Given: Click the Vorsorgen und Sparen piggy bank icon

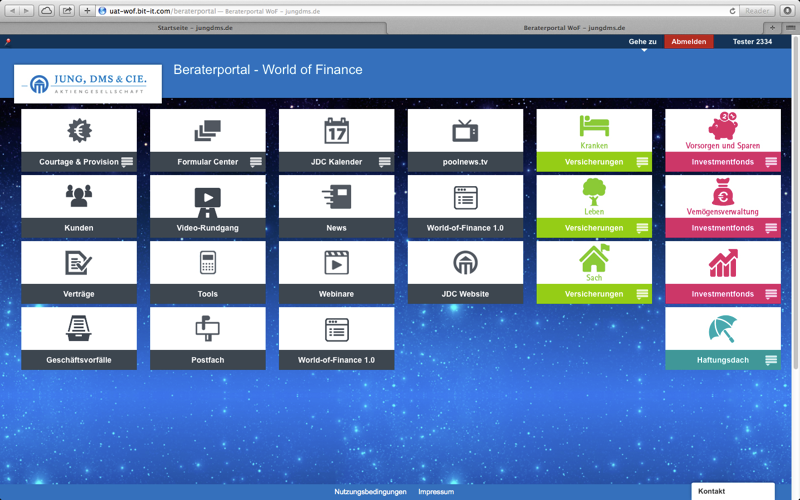Looking at the screenshot, I should [x=723, y=126].
